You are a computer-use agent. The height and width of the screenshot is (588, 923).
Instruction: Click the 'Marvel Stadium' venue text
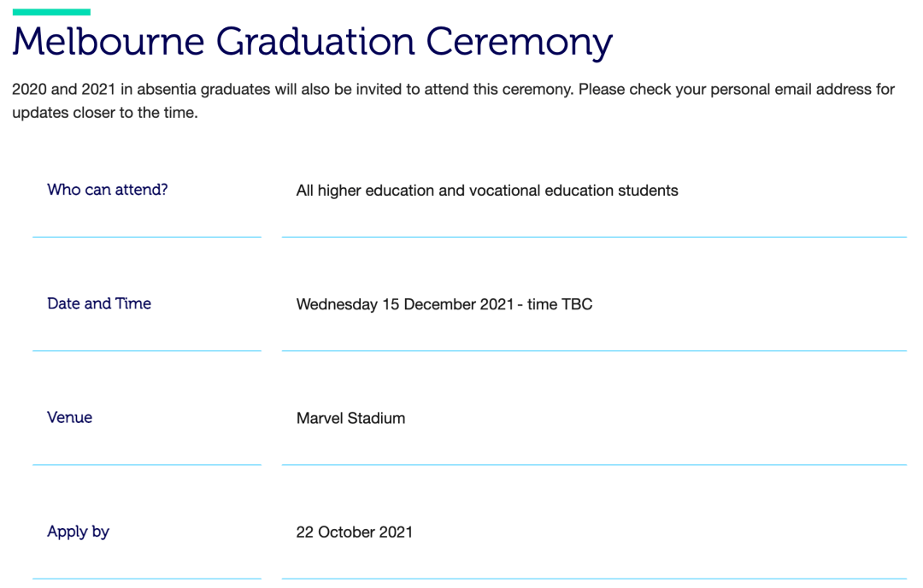point(351,419)
